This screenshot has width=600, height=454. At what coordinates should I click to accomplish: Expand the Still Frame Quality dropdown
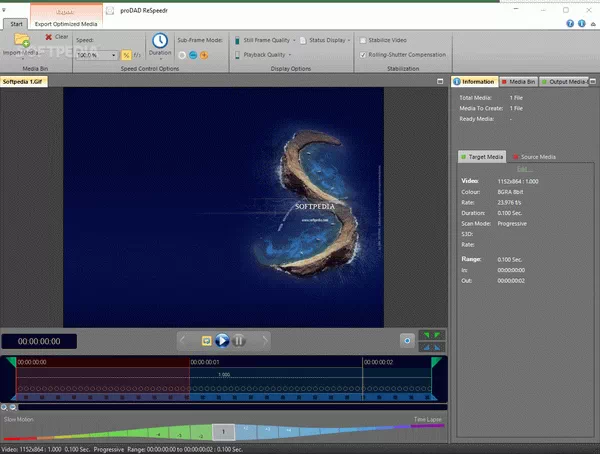pyautogui.click(x=294, y=40)
